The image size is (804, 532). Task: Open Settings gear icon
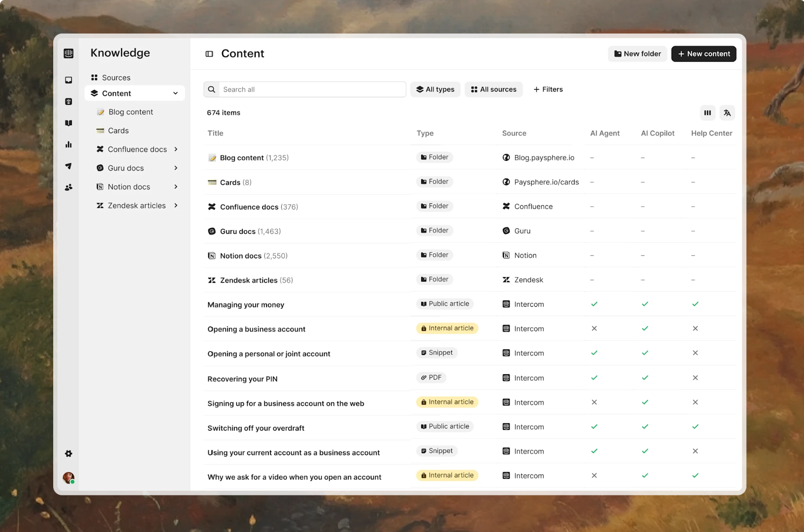pos(68,453)
